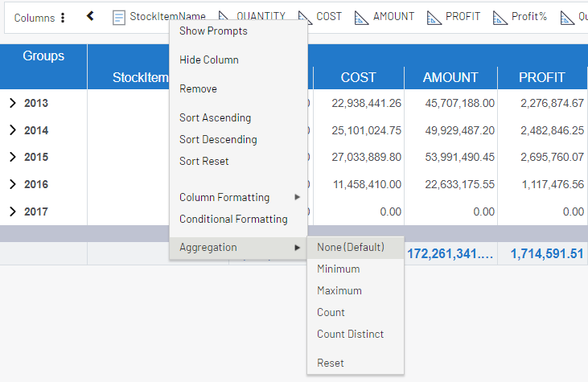Expand the 2016 group row
This screenshot has width=588, height=382.
click(x=12, y=184)
